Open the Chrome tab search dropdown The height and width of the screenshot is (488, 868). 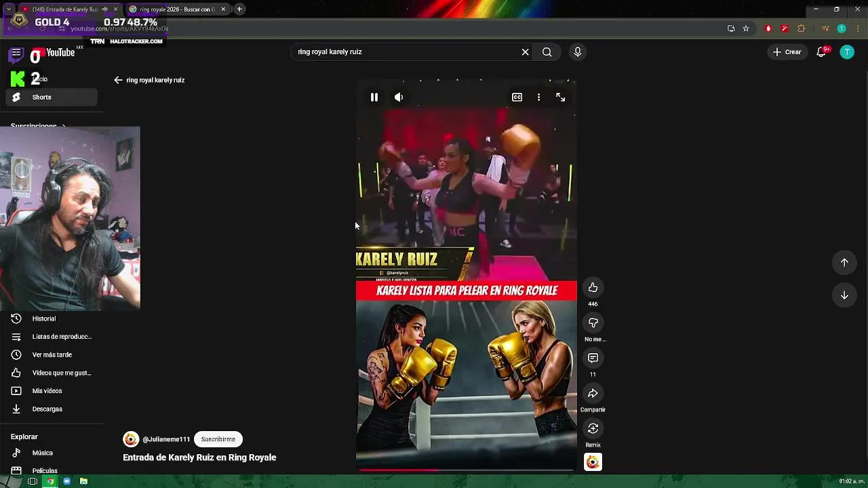point(8,9)
